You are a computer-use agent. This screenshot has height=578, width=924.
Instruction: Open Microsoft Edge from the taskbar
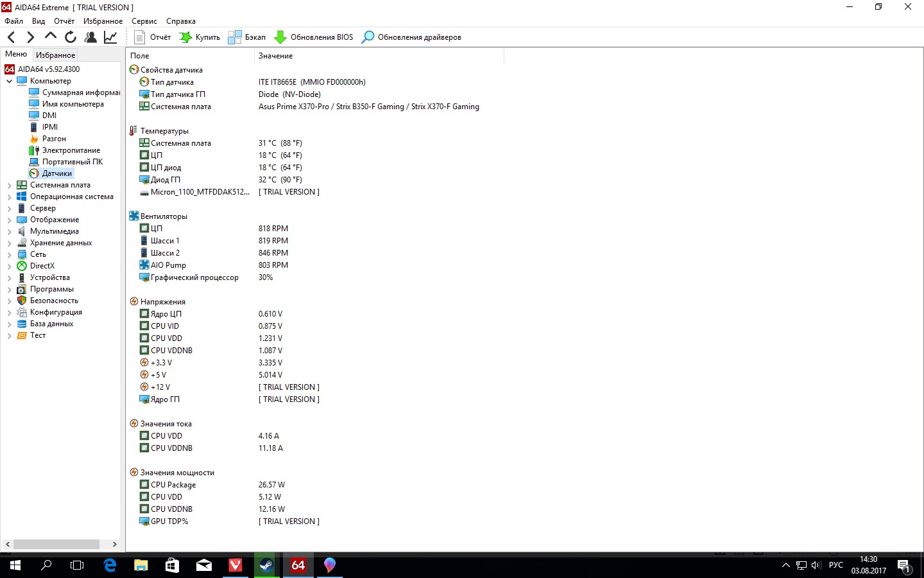click(110, 565)
